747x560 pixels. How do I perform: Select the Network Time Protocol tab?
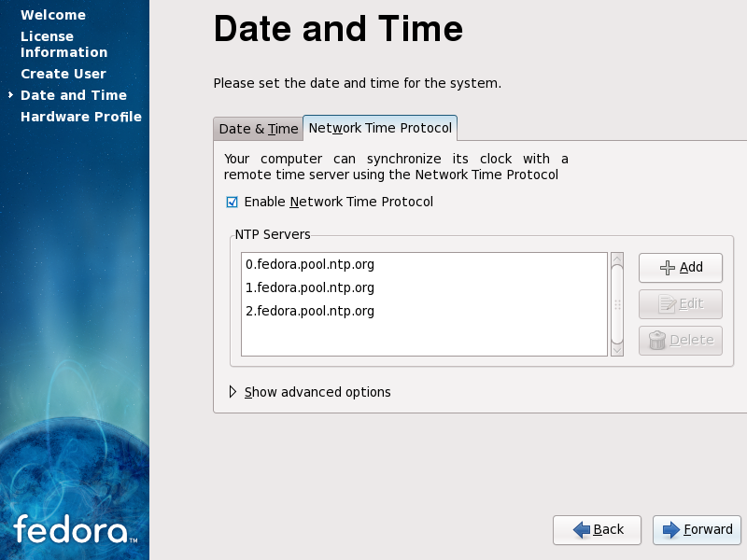pos(380,128)
